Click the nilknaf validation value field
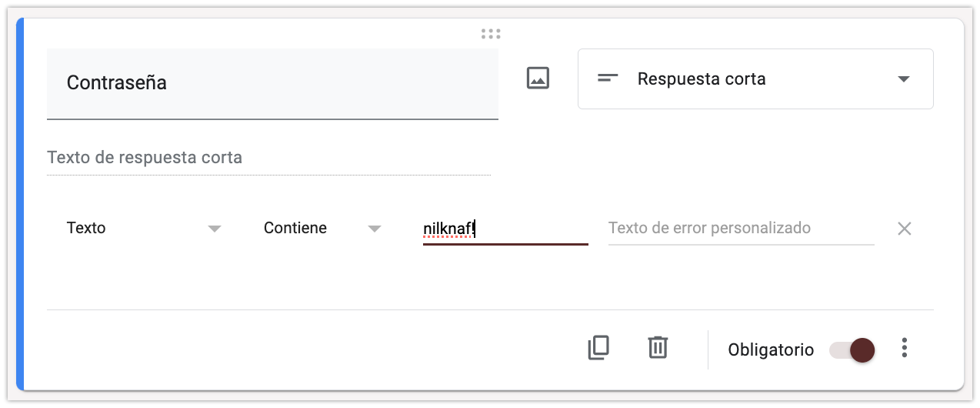The image size is (980, 408). point(505,229)
